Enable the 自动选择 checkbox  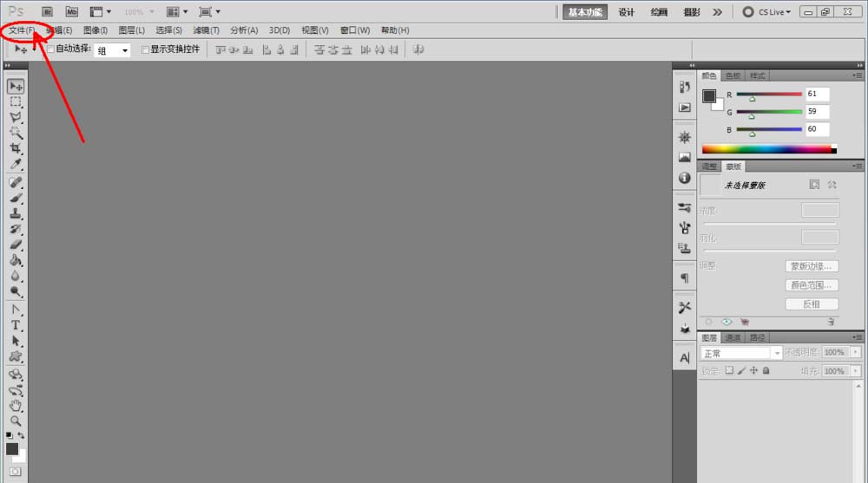coord(51,49)
